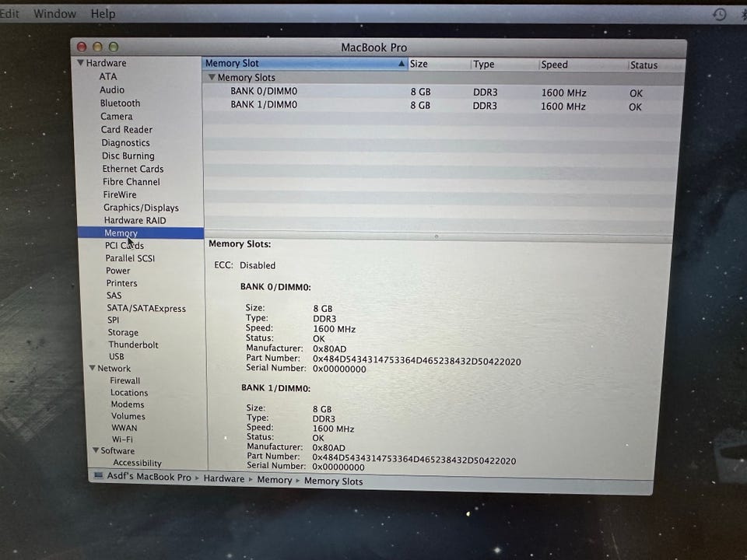The image size is (747, 560).
Task: Select FireWire in the sidebar
Action: coord(120,194)
